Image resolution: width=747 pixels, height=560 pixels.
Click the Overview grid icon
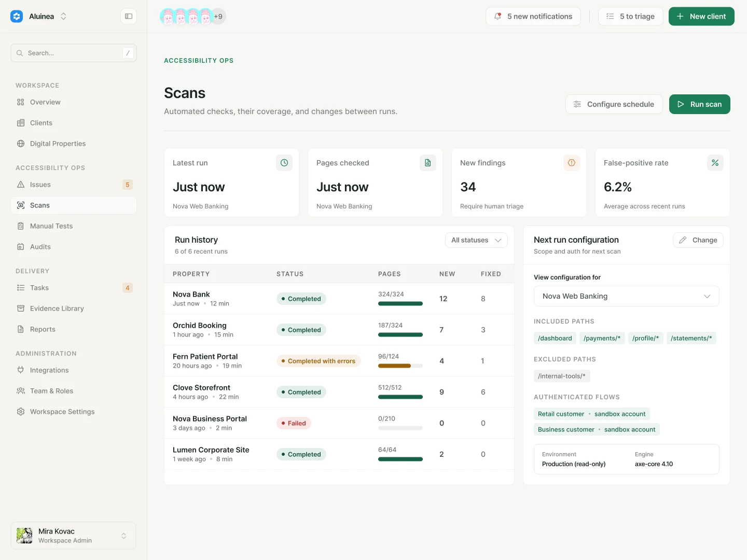[21, 102]
